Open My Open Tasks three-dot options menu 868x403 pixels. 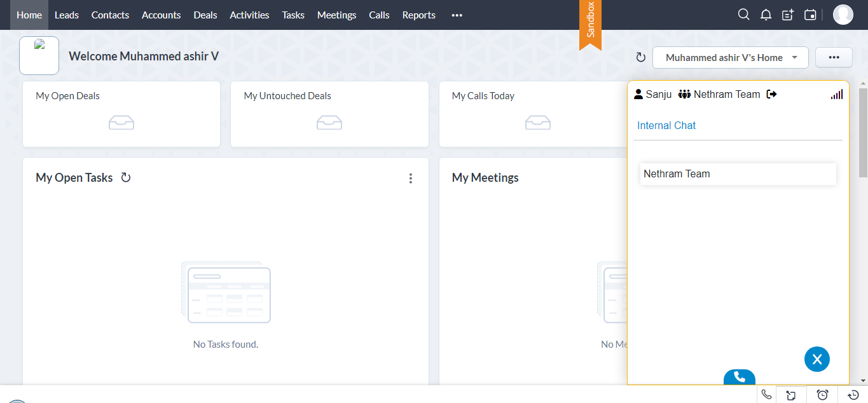click(x=411, y=179)
